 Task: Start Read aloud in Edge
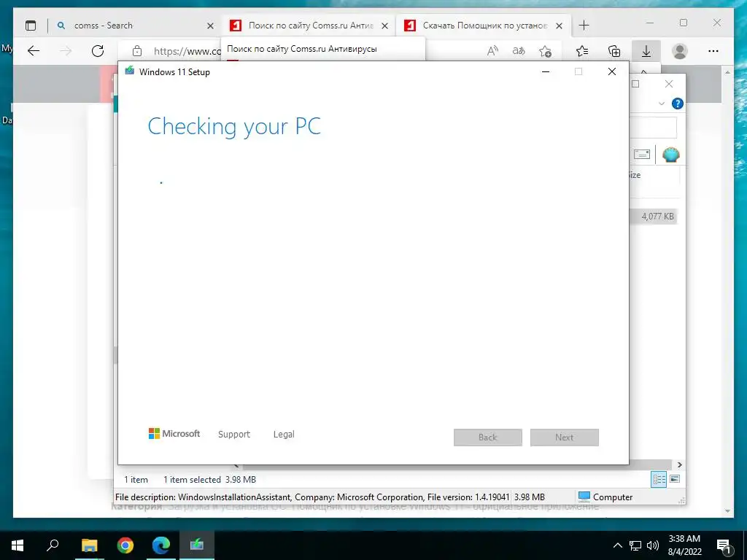tap(492, 51)
